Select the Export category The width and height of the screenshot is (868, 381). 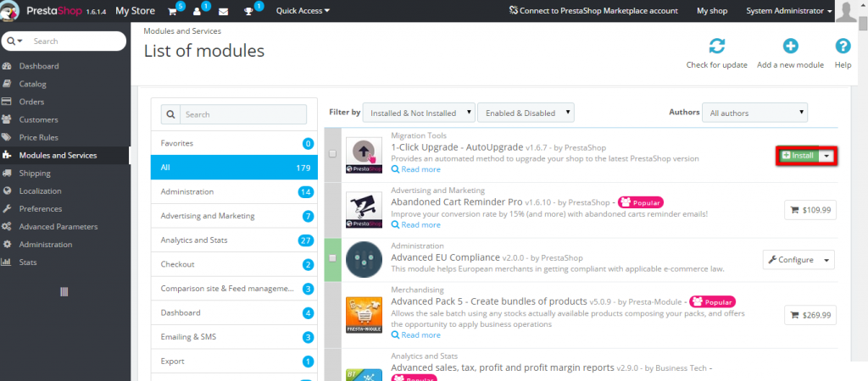(x=234, y=361)
